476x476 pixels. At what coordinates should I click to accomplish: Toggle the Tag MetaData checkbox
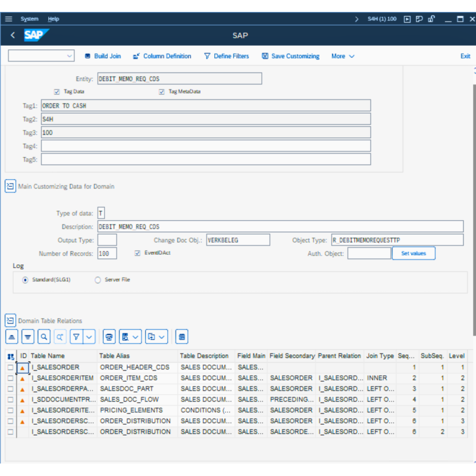pos(161,92)
